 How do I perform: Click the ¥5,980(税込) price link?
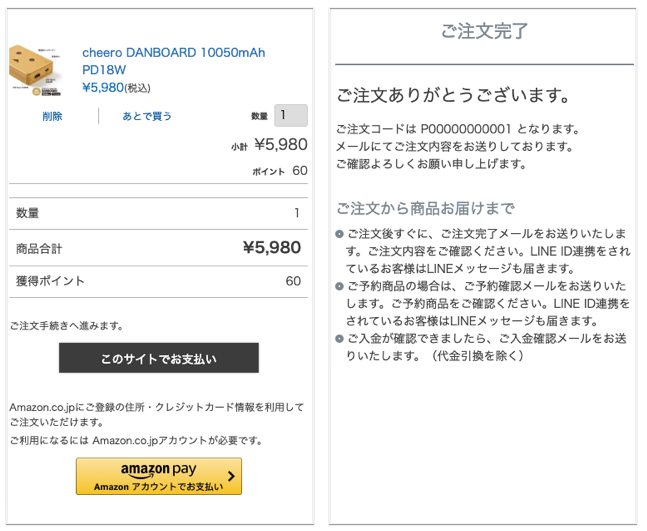click(x=116, y=87)
